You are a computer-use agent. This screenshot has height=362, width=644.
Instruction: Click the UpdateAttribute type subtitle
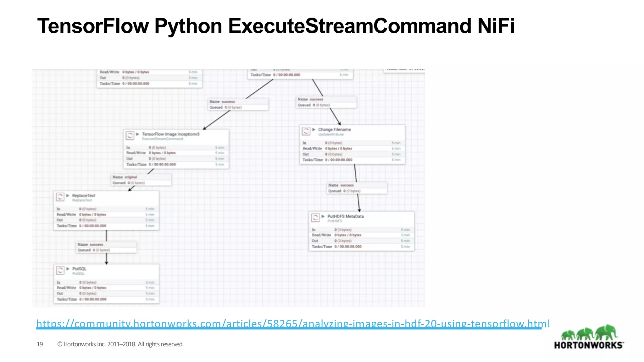click(x=331, y=134)
